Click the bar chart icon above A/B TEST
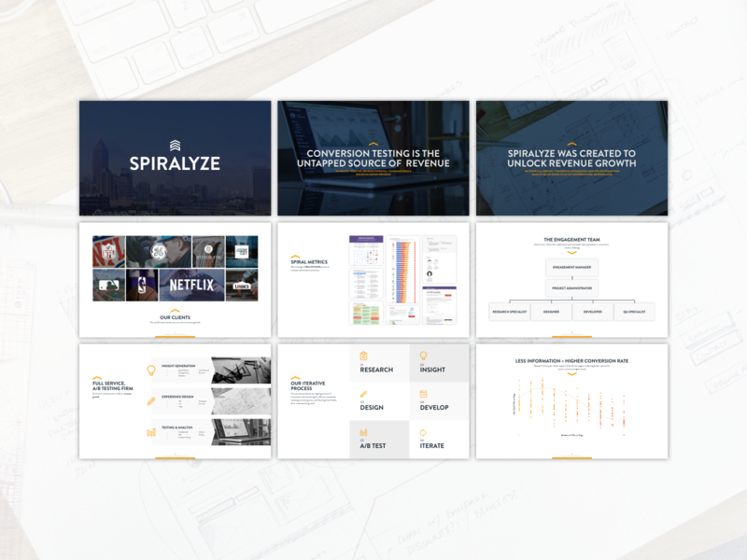Viewport: 747px width, 560px height. click(363, 432)
